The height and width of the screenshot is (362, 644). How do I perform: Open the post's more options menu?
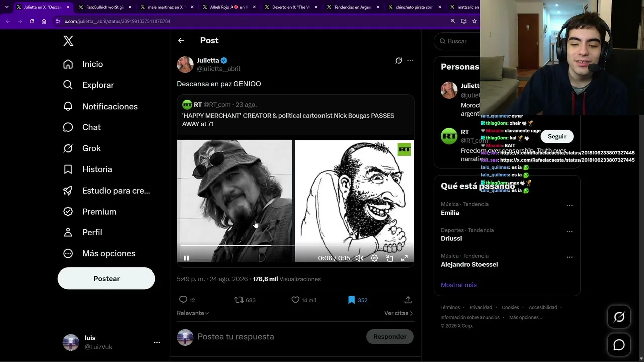point(410,61)
